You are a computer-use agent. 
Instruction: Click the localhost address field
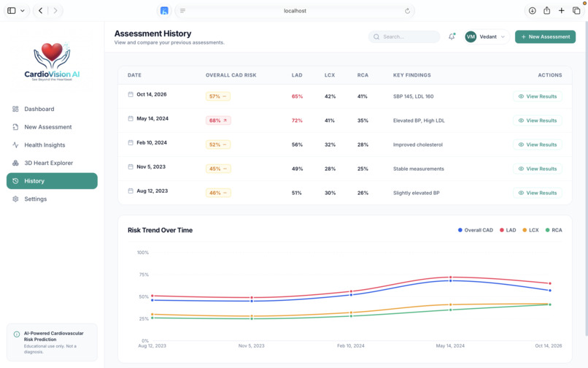pos(295,10)
